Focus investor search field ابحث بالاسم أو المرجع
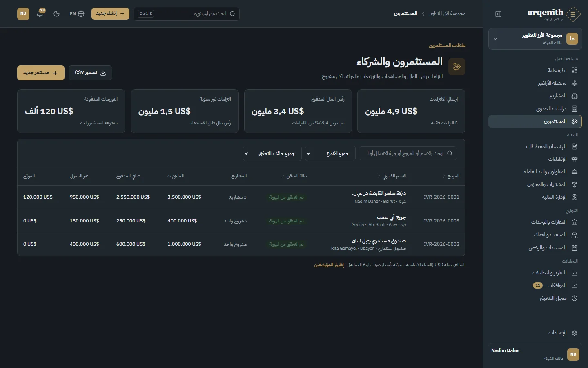 (x=408, y=154)
